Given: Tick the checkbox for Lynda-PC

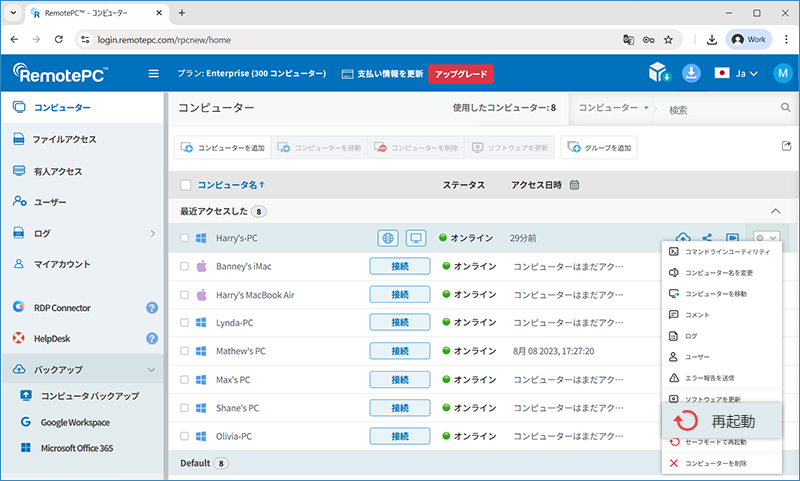Looking at the screenshot, I should (184, 322).
